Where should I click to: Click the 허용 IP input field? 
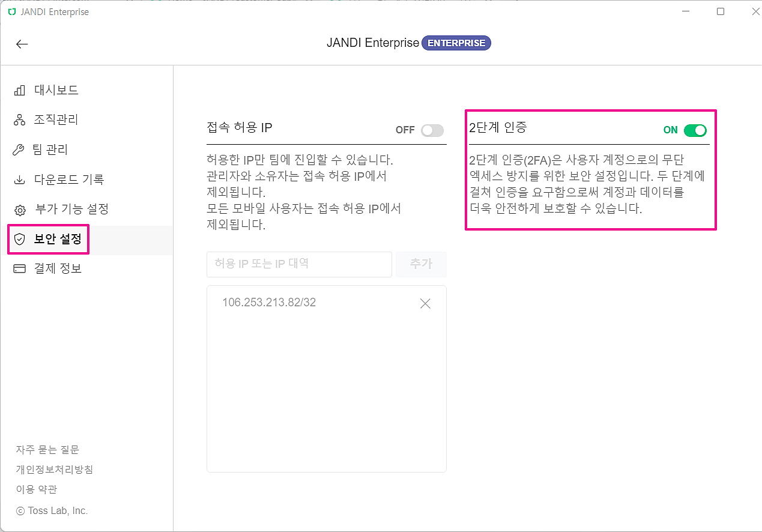point(299,264)
